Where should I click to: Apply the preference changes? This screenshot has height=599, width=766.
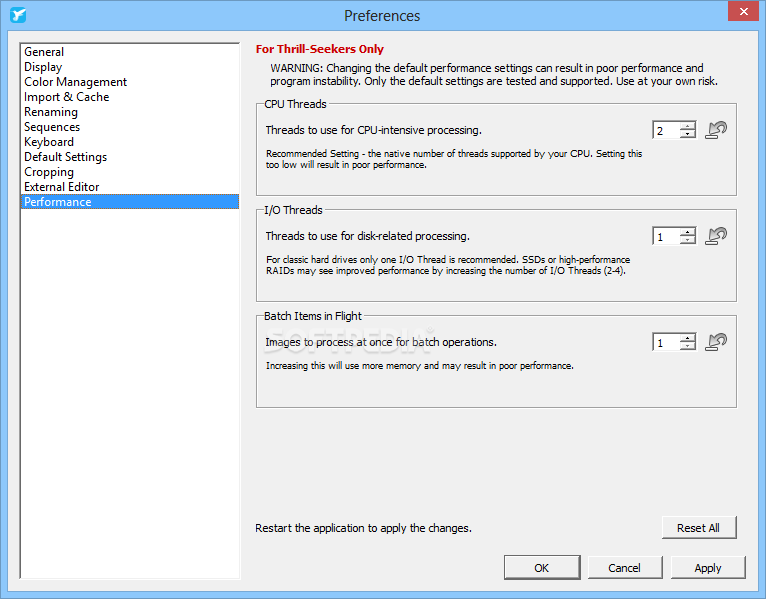[x=708, y=568]
